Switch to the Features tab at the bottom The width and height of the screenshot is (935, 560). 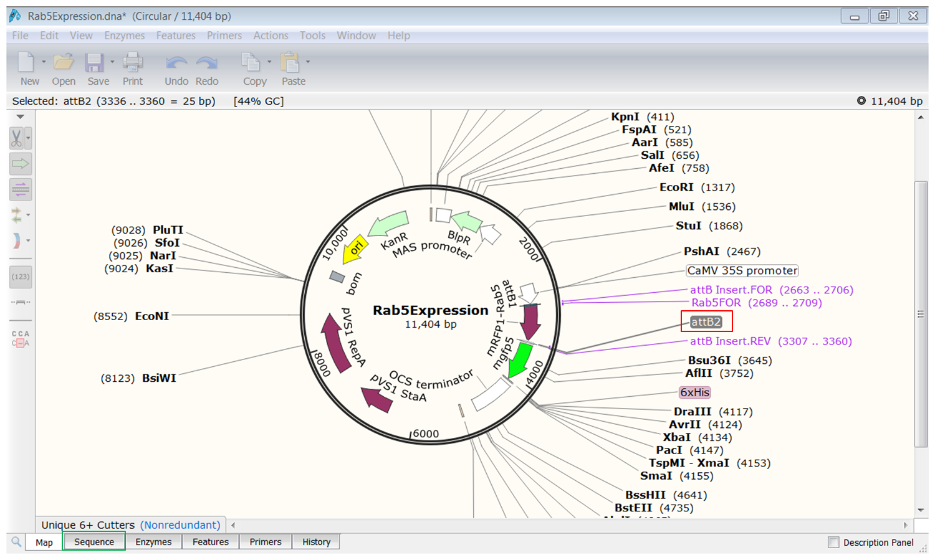pos(211,542)
